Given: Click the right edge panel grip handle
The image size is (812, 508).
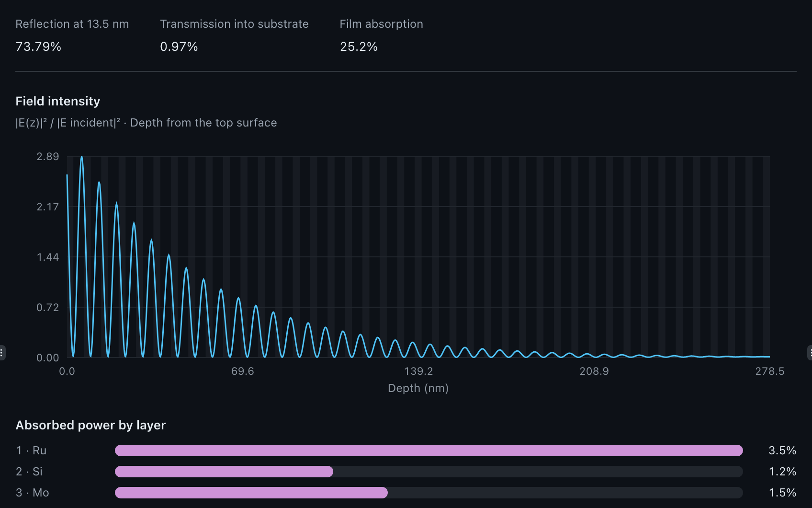Looking at the screenshot, I should pyautogui.click(x=810, y=353).
